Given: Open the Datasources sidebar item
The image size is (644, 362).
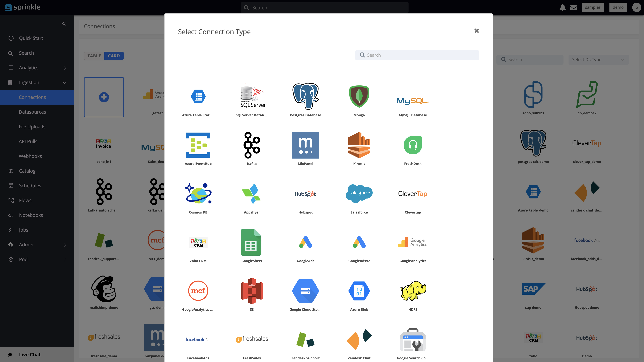Looking at the screenshot, I should (x=32, y=112).
